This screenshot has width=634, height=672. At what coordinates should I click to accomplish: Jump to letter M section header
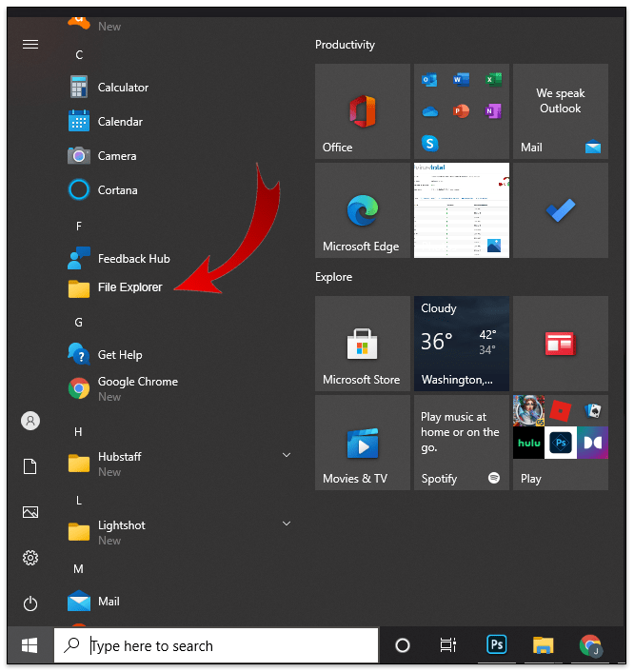click(x=78, y=569)
